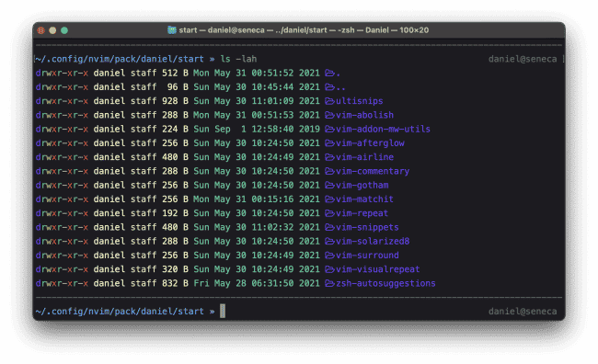
Task: Click the directory name 'vim-visualrepeat'
Action: click(x=378, y=269)
